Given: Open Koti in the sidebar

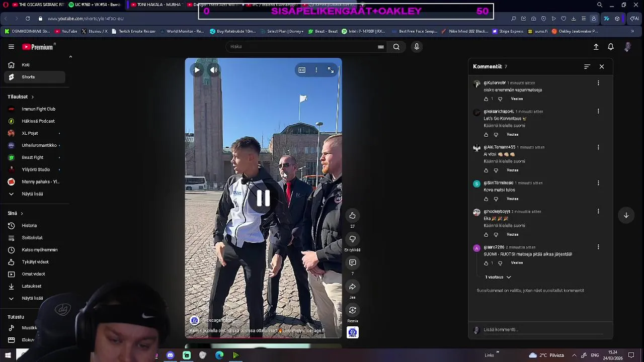Looking at the screenshot, I should point(34,65).
